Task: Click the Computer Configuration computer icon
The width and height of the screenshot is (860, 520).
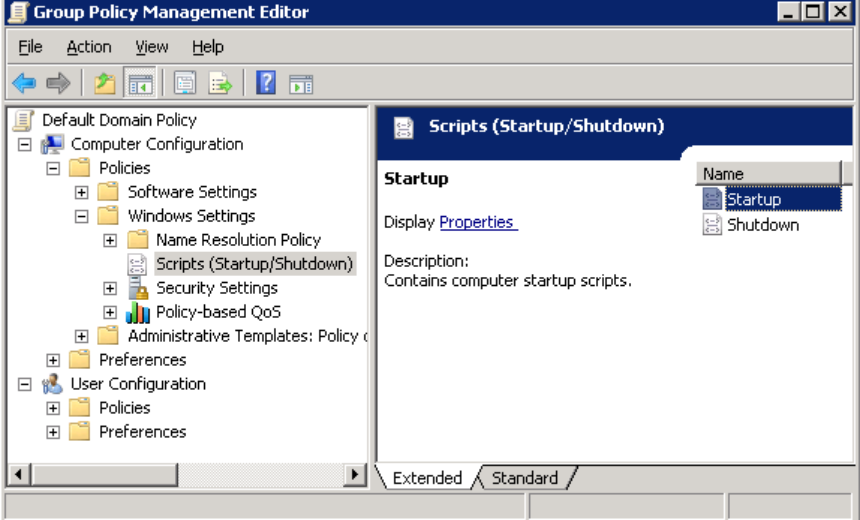Action: click(53, 144)
